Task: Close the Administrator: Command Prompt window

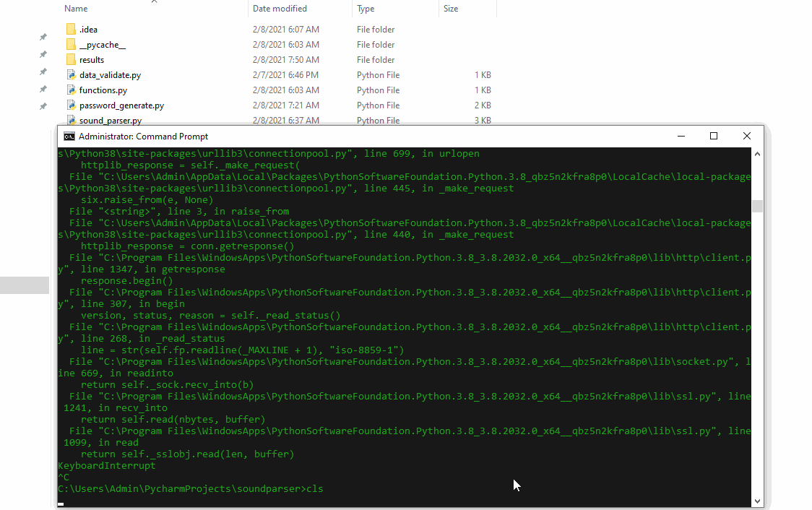Action: 746,136
